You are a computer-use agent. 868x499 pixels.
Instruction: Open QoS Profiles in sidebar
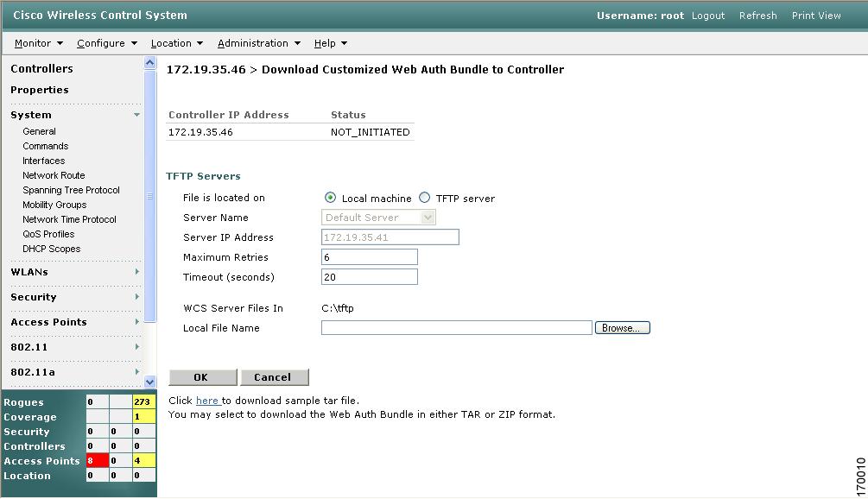(x=48, y=234)
